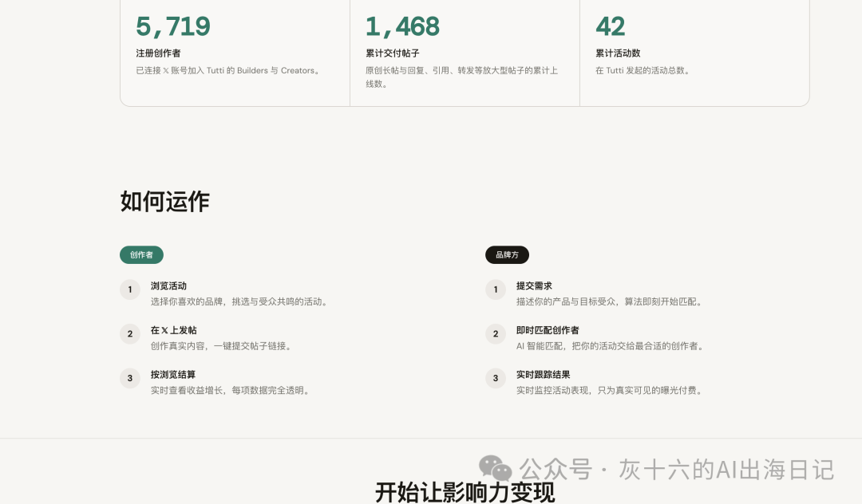Click the 实时跟踪结果 step title
Image resolution: width=862 pixels, height=504 pixels.
544,375
